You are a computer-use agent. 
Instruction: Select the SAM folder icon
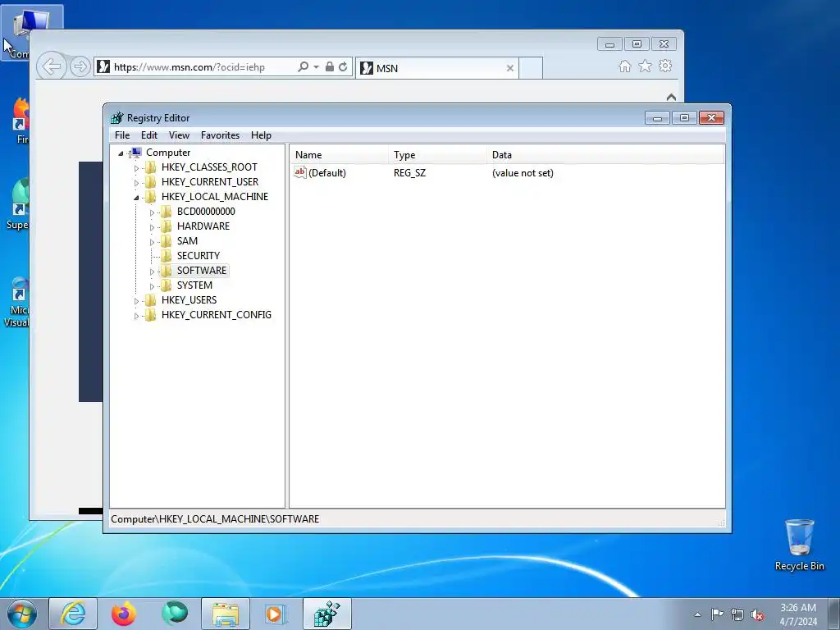(x=167, y=240)
